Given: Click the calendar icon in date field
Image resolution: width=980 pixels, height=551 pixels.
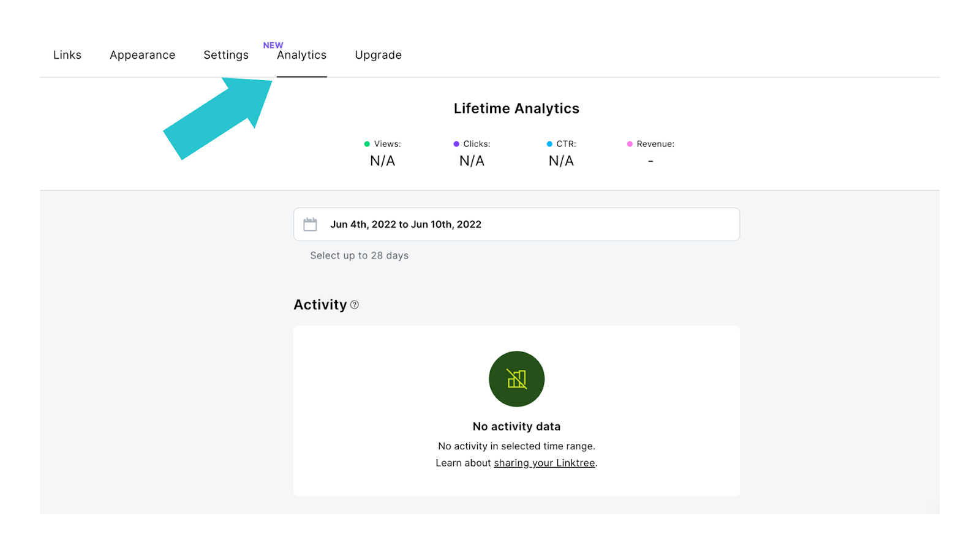Looking at the screenshot, I should 311,225.
